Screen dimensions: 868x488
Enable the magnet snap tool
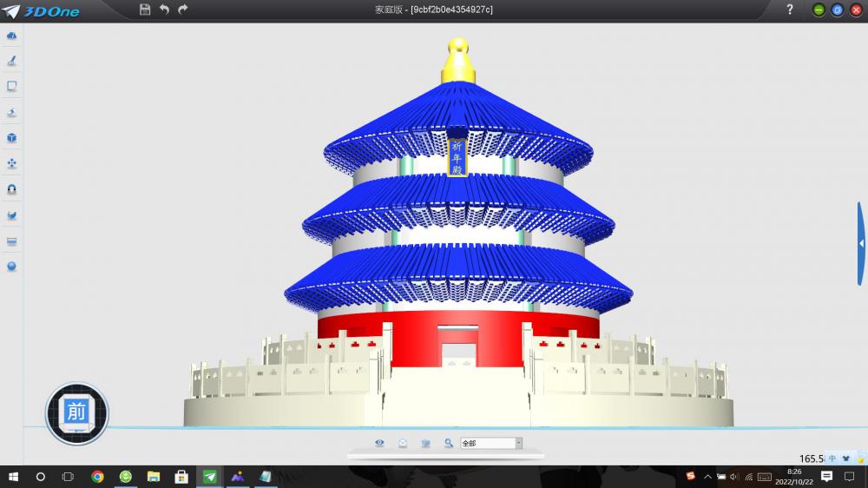point(11,189)
